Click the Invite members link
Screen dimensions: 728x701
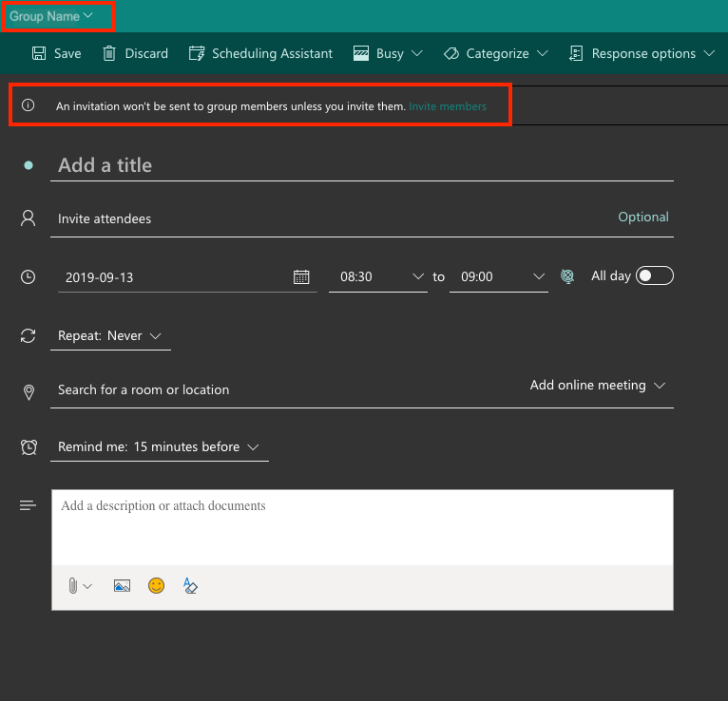pos(448,106)
